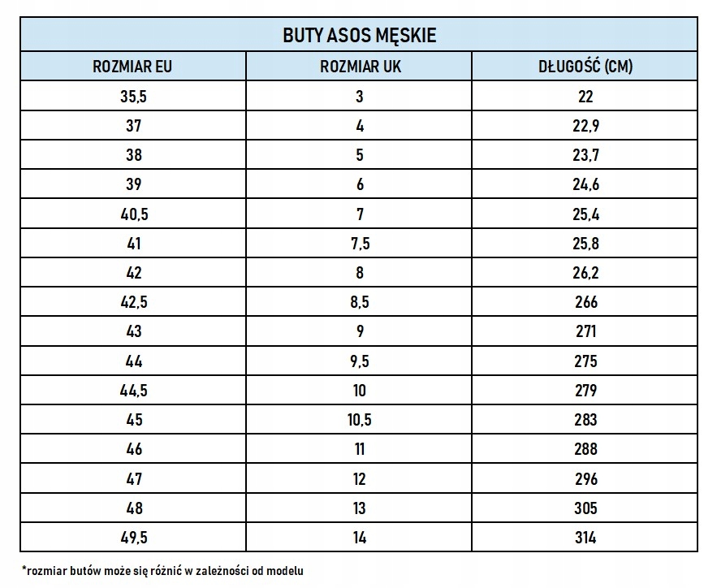This screenshot has height=588, width=704.
Task: Click EU size 44,5 cell
Action: pos(133,391)
